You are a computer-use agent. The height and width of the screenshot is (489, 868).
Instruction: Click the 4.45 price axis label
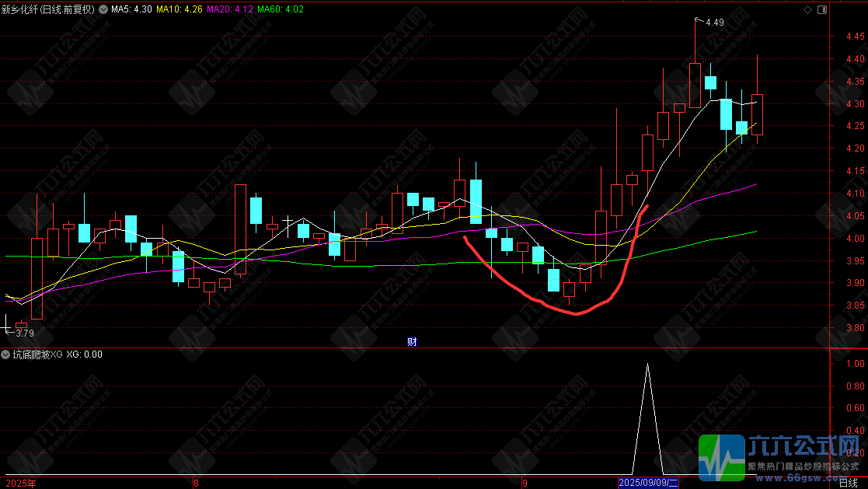tap(856, 37)
